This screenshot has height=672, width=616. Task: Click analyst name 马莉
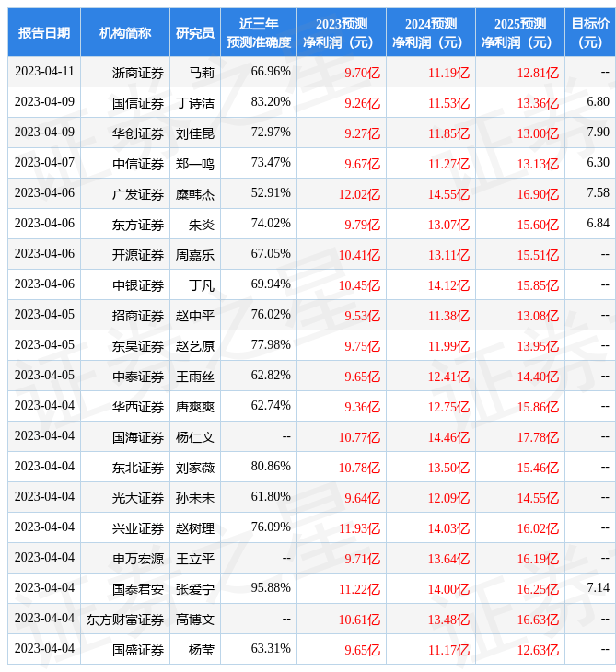point(202,73)
